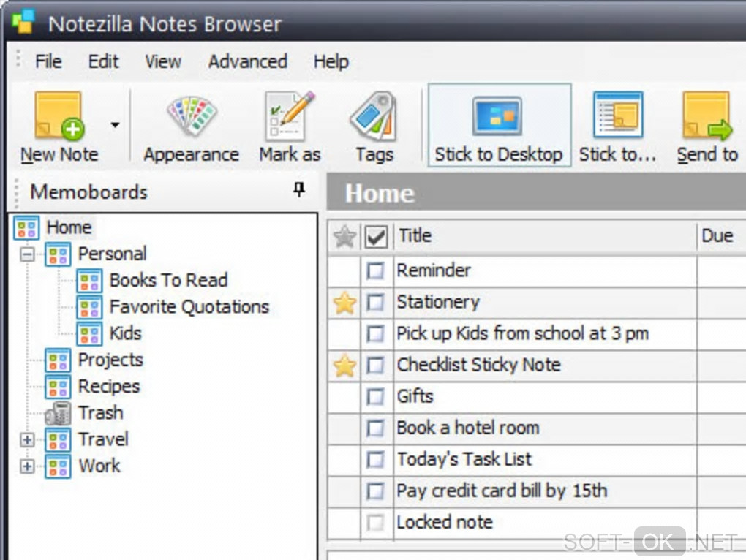Image resolution: width=746 pixels, height=560 pixels.
Task: Select the Trash label in tree
Action: pos(101,412)
